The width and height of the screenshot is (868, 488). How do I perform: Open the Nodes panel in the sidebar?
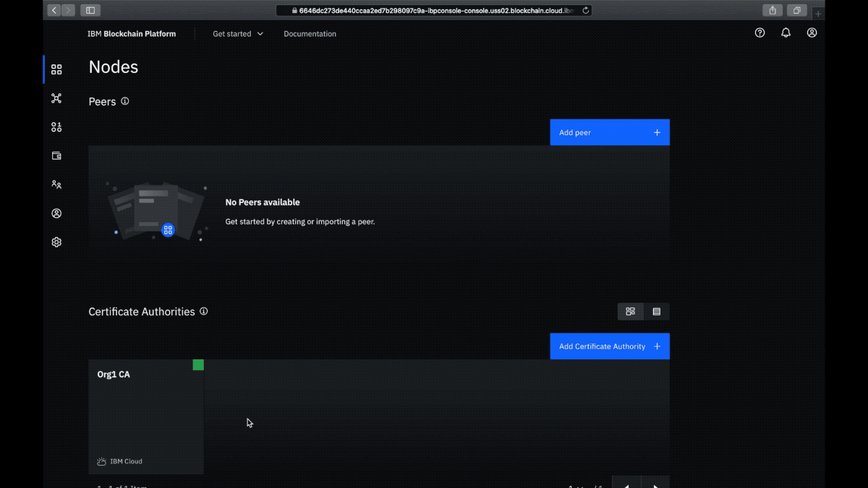point(56,69)
